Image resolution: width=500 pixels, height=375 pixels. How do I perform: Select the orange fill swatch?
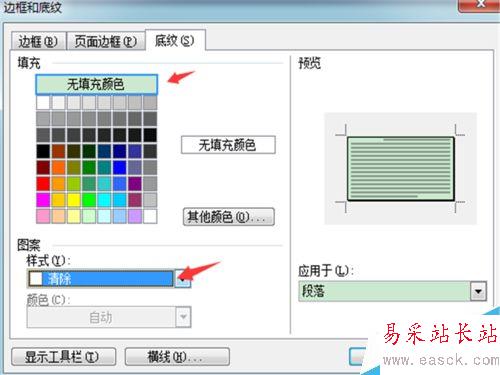(58, 167)
